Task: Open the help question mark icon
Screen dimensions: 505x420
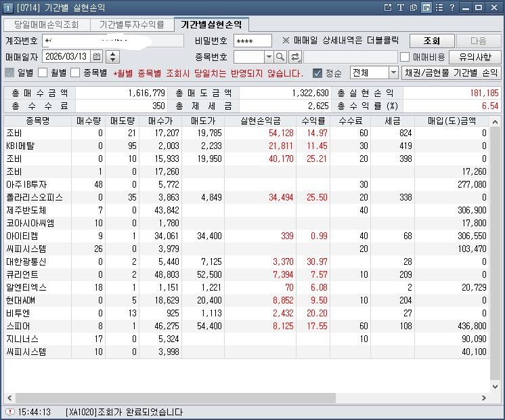Action: (x=452, y=7)
